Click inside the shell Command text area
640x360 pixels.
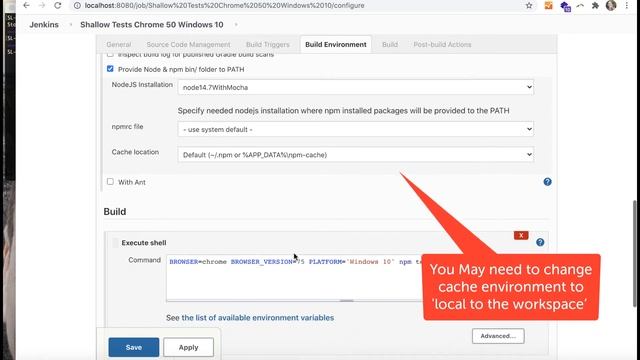294,278
